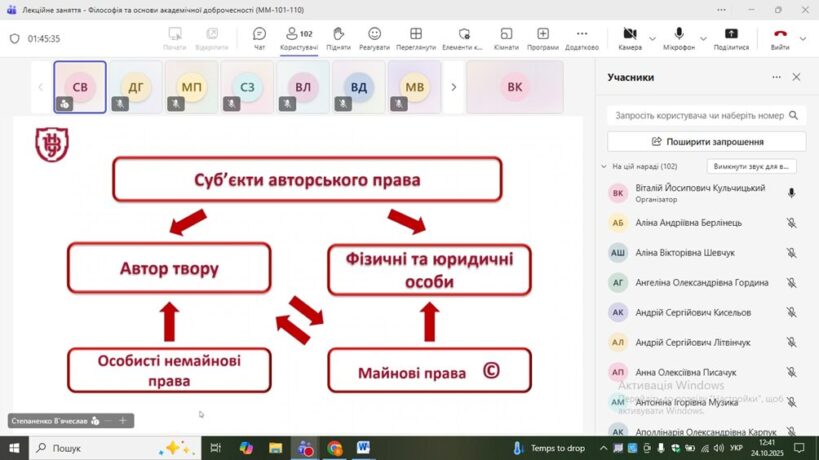Open Переглянути view layout icon
Image resolution: width=819 pixels, height=460 pixels.
click(x=415, y=38)
